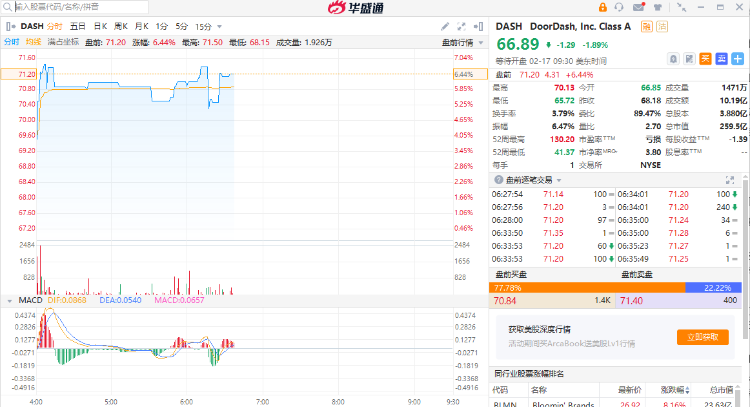Click the 沽 short-sell badge
Image resolution: width=750 pixels, height=407 pixels.
(662, 26)
